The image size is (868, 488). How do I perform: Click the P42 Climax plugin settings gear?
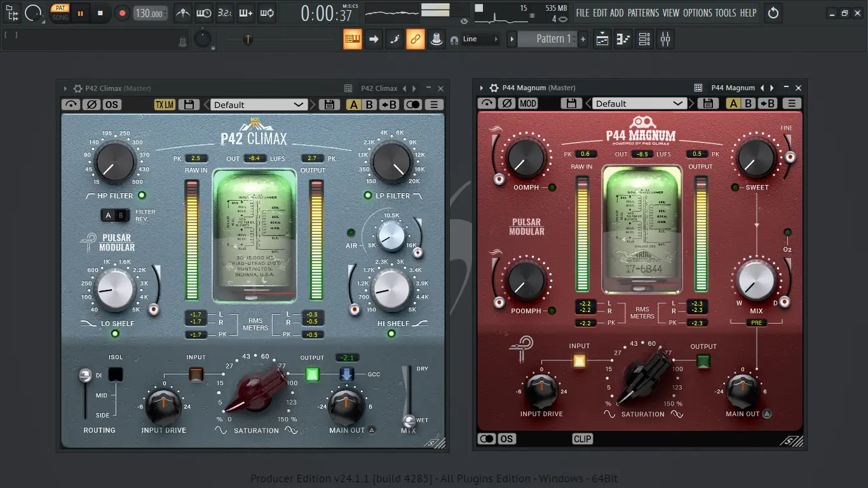click(78, 88)
